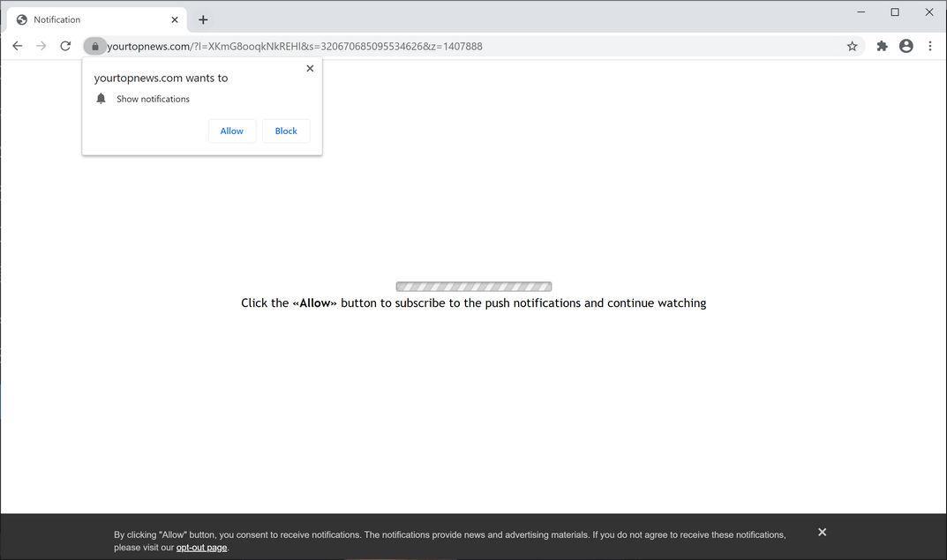
Task: Click the 'yourtopnews.com wants to' heading
Action: click(161, 78)
